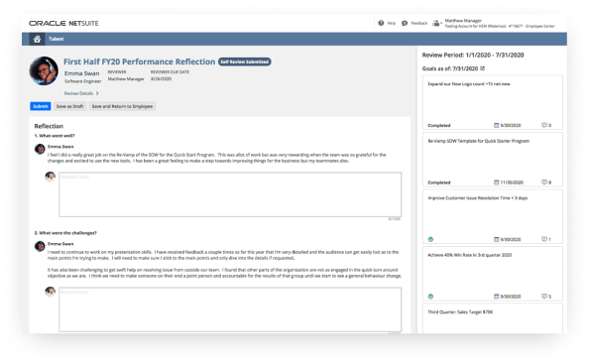Open the role switcher icon beside Matthew Manager
This screenshot has height=364, width=589.
tap(436, 23)
